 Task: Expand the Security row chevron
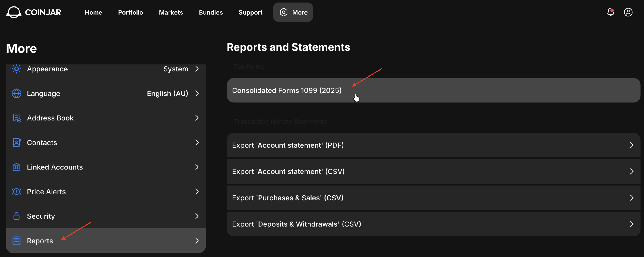(197, 216)
